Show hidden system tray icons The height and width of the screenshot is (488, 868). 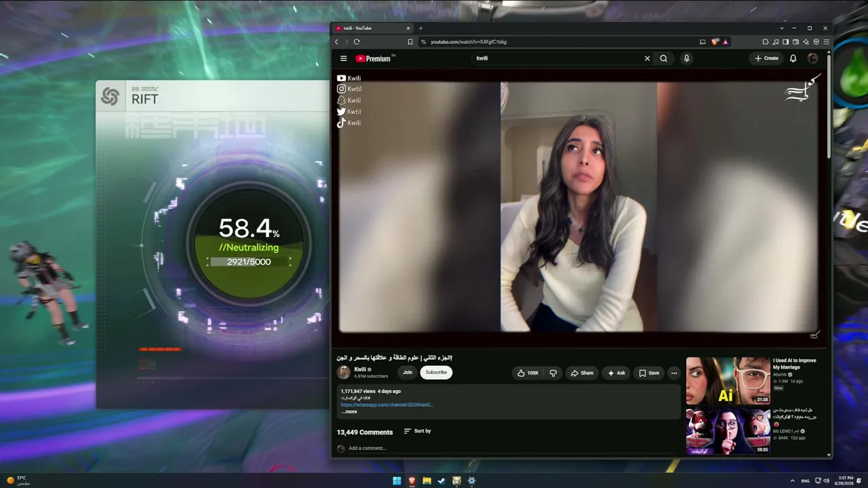coord(792,481)
